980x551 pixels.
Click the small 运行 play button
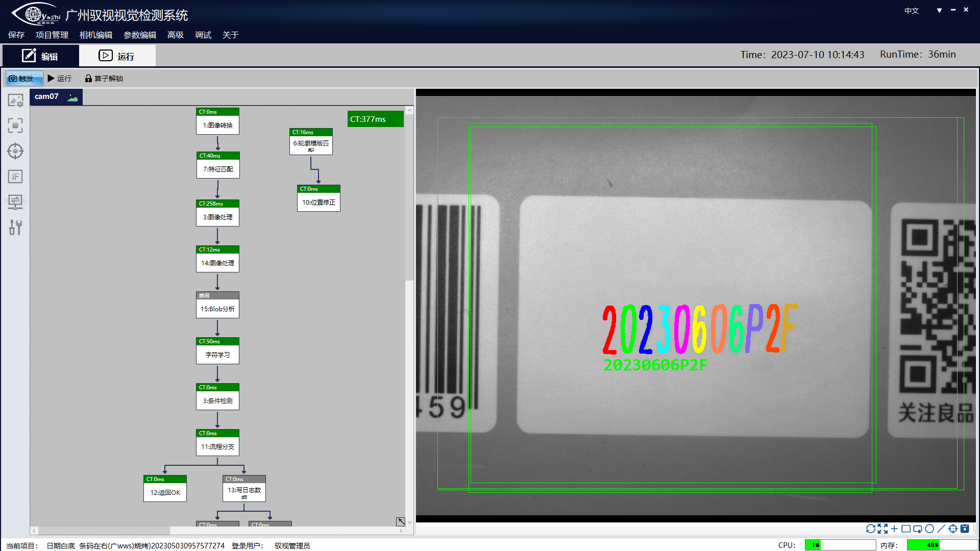tap(59, 79)
